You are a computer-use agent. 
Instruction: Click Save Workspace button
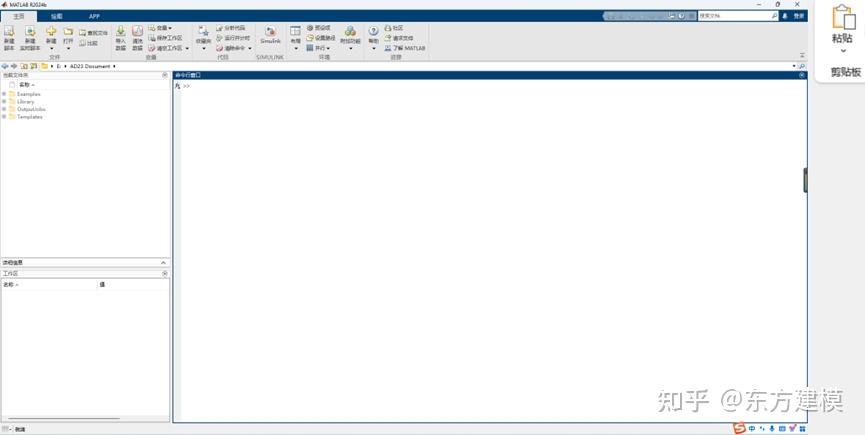click(165, 38)
